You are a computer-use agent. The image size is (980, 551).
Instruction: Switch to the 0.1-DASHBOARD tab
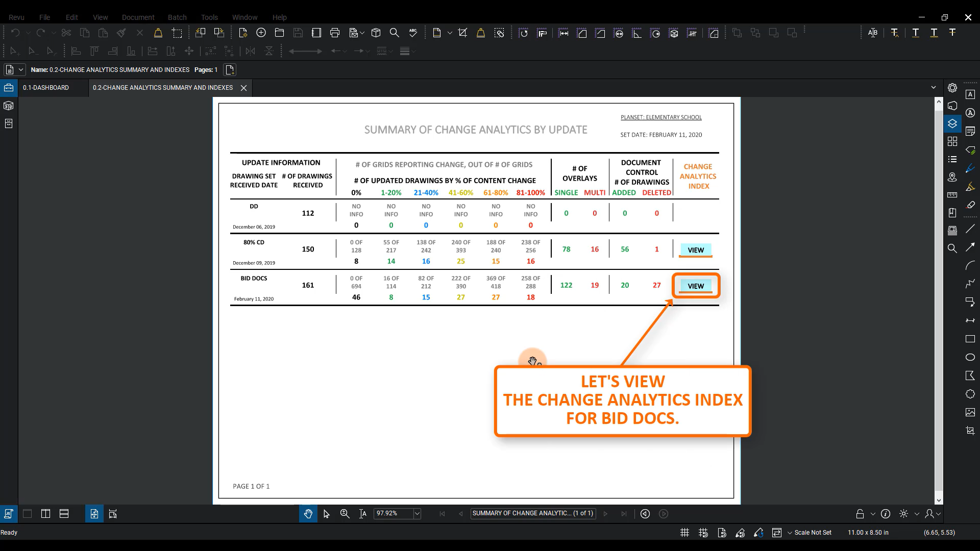(46, 88)
